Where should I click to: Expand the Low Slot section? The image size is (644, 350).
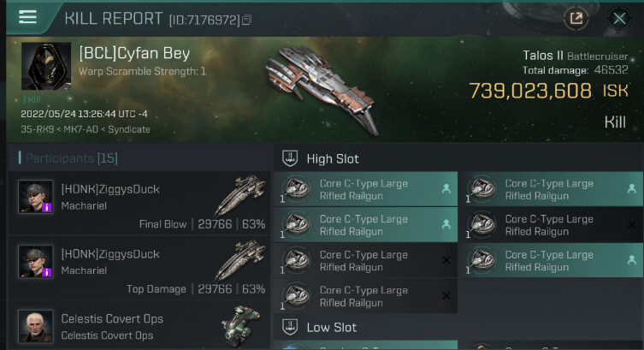coord(290,327)
